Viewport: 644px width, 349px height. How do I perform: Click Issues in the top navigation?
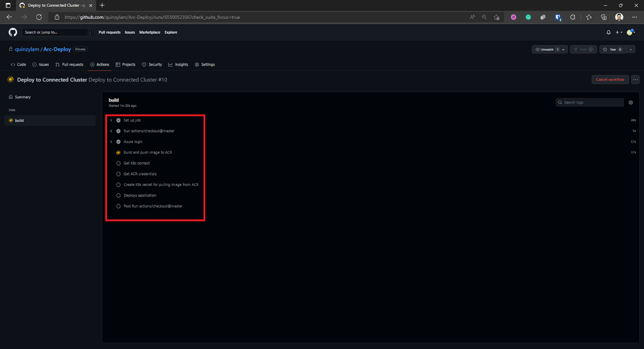130,32
